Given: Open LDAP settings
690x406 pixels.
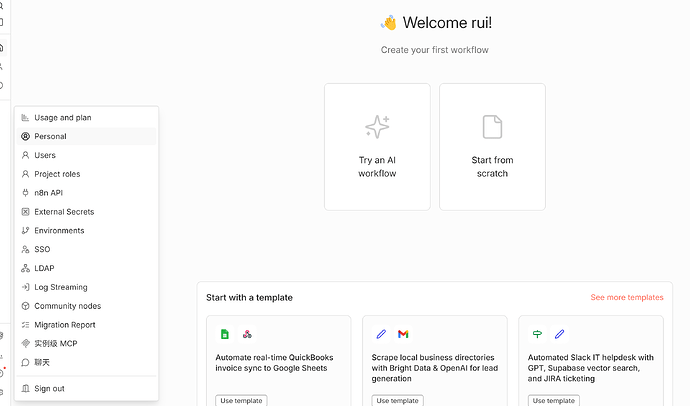Looking at the screenshot, I should (x=86, y=268).
